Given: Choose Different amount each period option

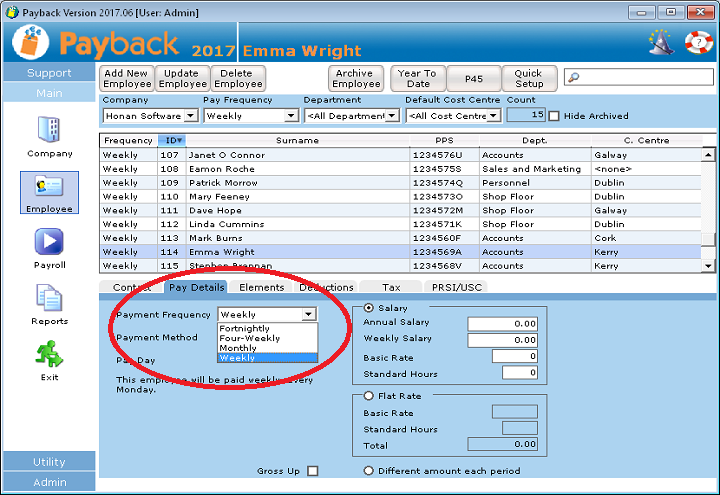Looking at the screenshot, I should (x=369, y=471).
